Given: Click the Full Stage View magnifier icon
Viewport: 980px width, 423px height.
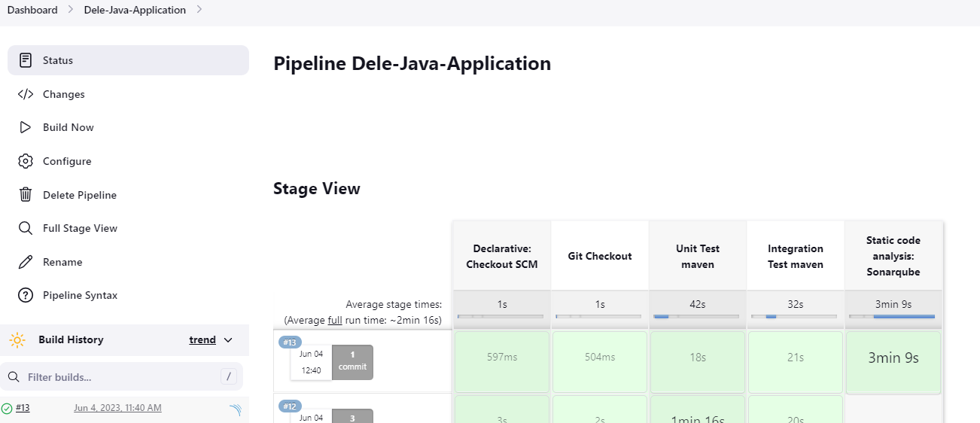Looking at the screenshot, I should point(26,228).
